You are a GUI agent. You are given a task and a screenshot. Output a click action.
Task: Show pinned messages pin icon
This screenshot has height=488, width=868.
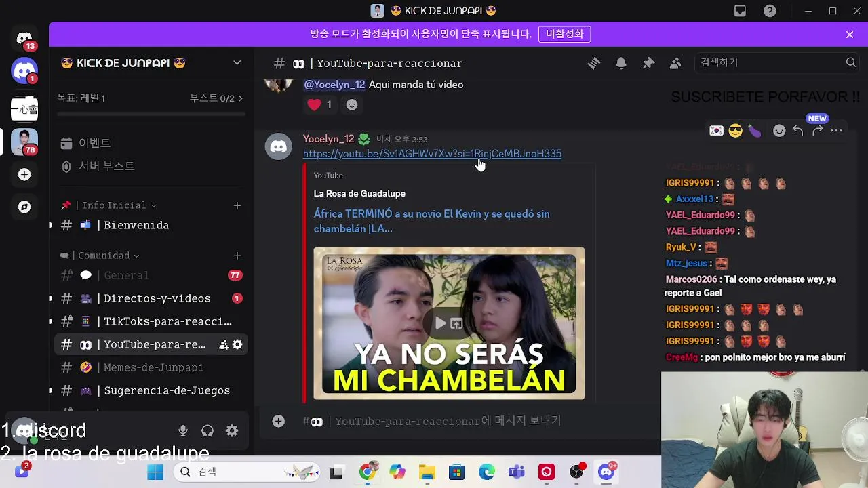pos(648,63)
